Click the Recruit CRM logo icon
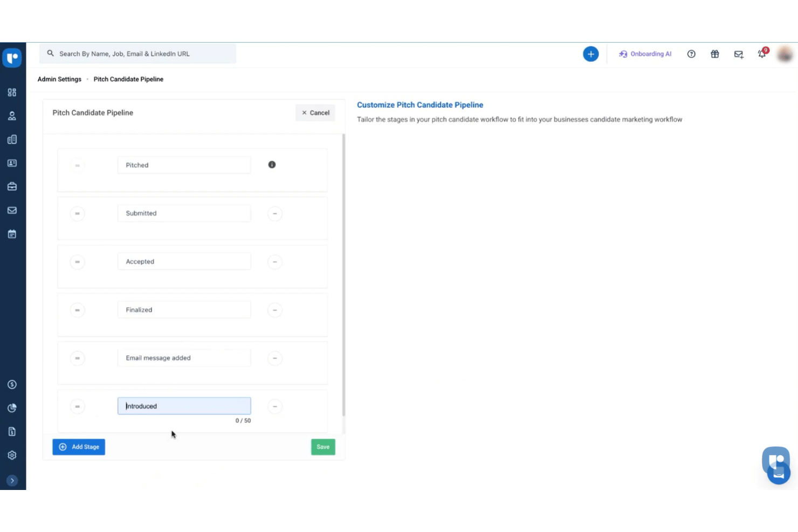 click(12, 57)
